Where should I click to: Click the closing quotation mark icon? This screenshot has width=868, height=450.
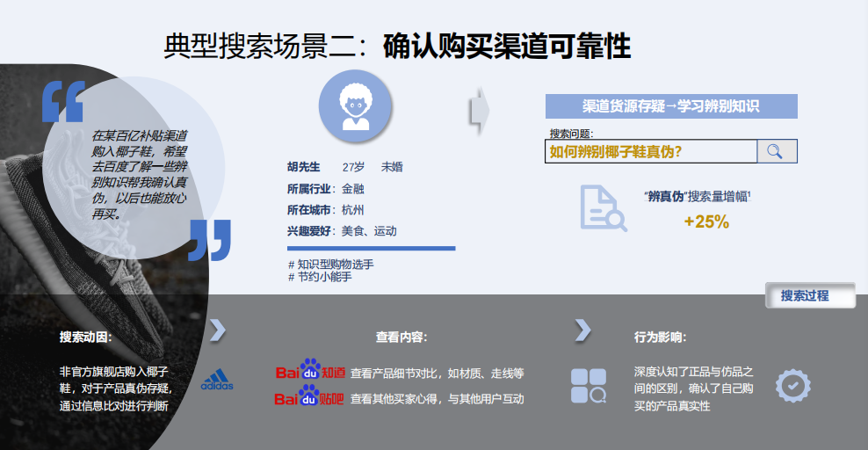point(210,240)
